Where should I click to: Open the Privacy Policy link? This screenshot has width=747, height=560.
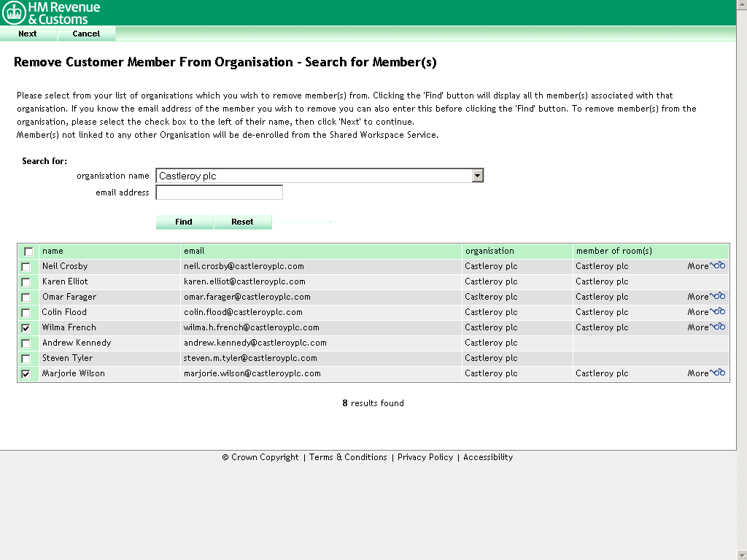tap(425, 457)
